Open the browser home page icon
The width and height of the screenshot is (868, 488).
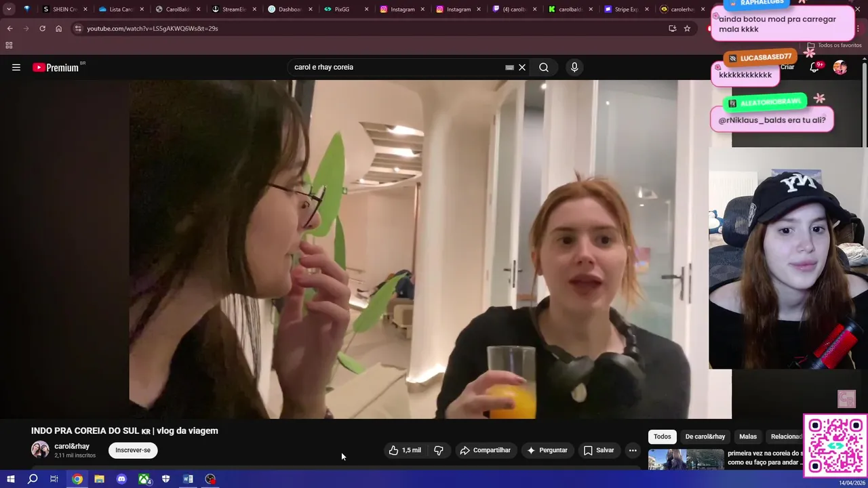[58, 28]
